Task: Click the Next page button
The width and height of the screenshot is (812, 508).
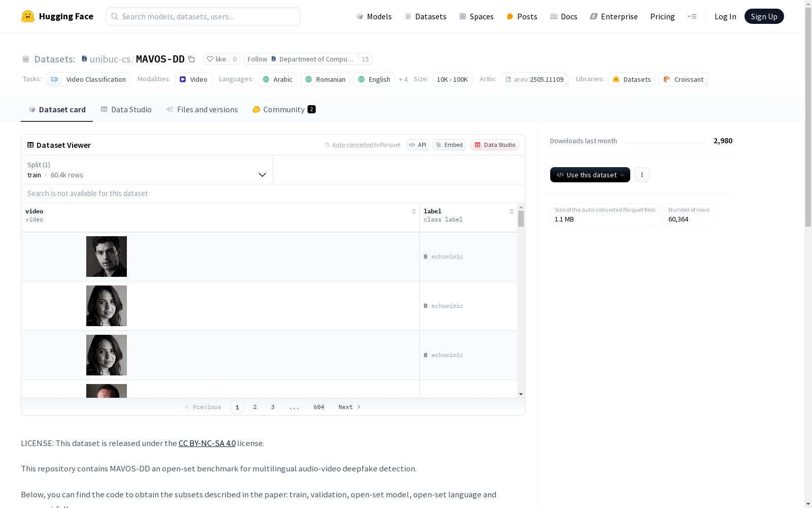Action: click(x=349, y=407)
